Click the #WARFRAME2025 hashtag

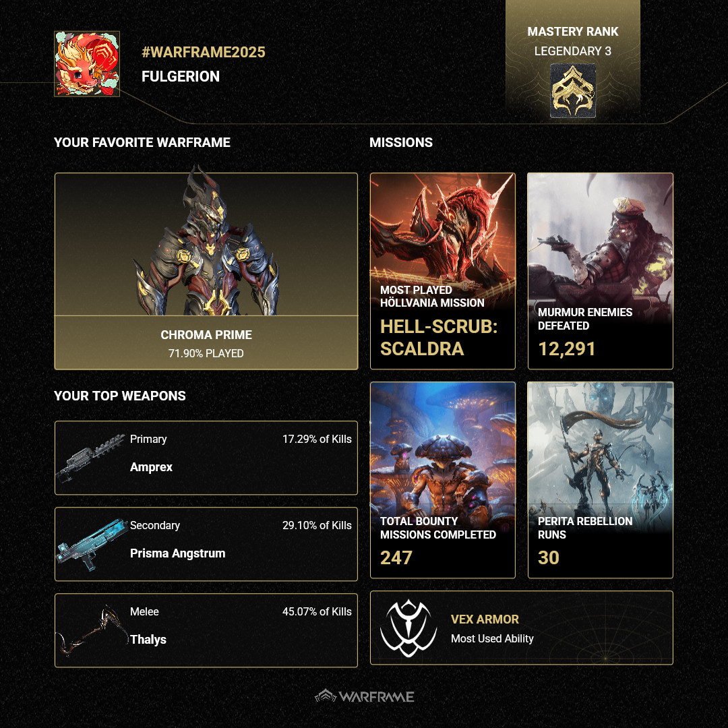pos(204,52)
